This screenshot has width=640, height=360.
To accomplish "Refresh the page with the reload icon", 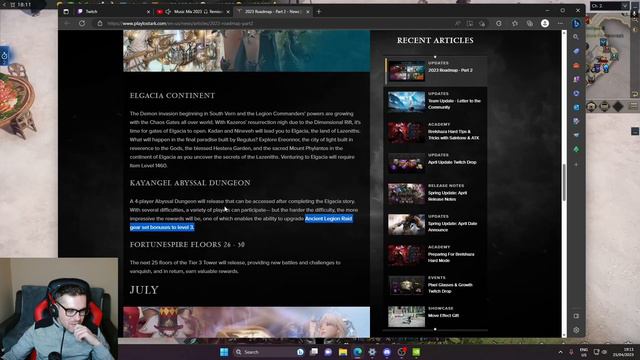I will point(82,23).
